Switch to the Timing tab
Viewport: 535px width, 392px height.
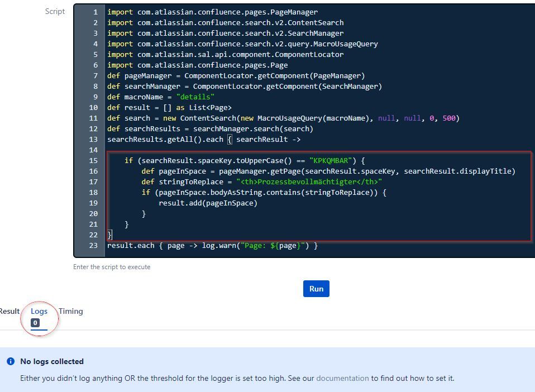[70, 311]
